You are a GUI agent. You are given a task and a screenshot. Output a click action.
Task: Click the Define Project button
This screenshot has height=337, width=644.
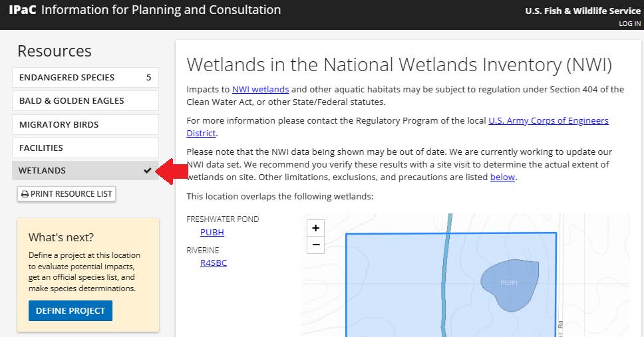pyautogui.click(x=71, y=310)
